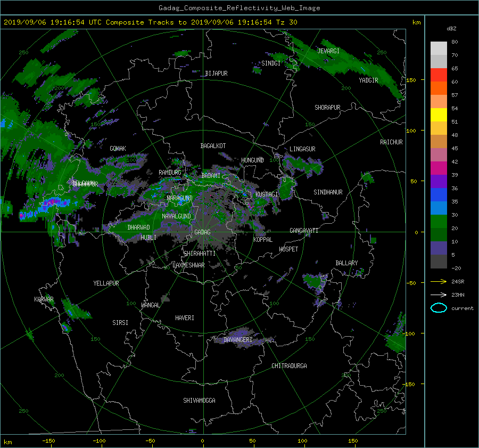Click the yellow 24SR track arrow icon
Image resolution: width=479 pixels, height=448 pixels.
(x=439, y=281)
